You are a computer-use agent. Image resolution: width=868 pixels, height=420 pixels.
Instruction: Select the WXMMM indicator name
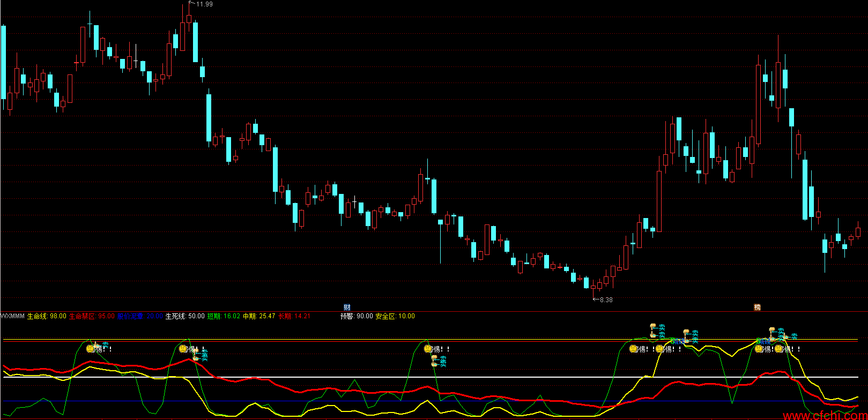tap(12, 316)
